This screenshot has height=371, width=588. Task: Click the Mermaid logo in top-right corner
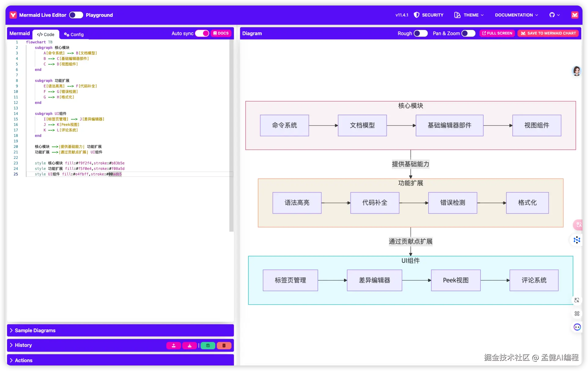pyautogui.click(x=575, y=15)
